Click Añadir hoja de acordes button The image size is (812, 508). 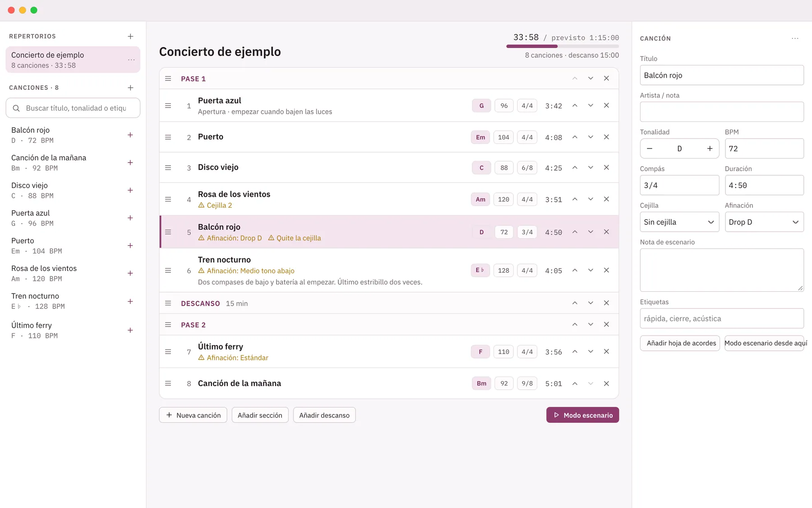tap(680, 343)
